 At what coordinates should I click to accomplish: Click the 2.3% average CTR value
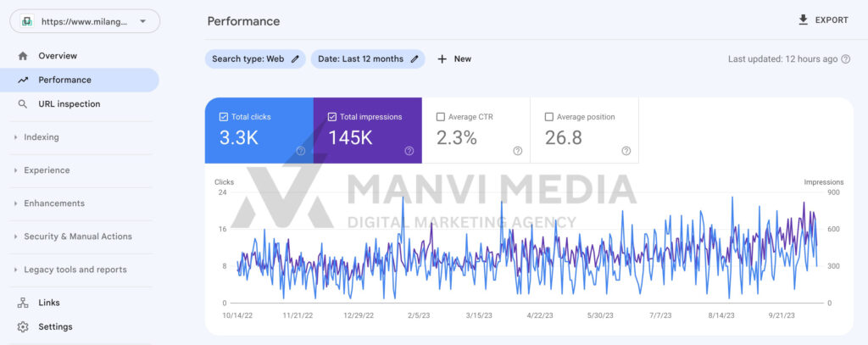(457, 138)
